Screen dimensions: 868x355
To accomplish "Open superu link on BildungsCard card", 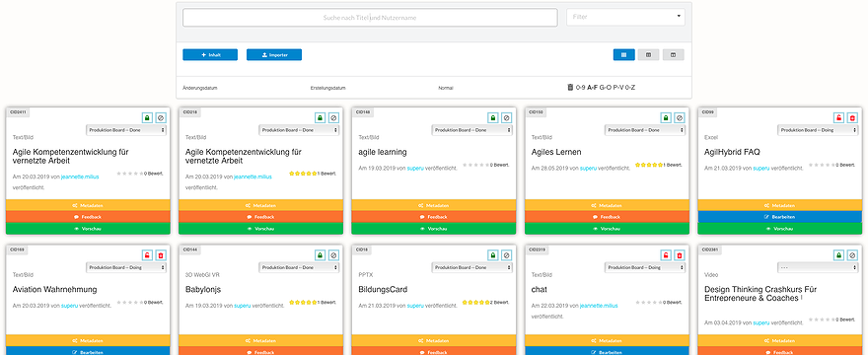I will click(x=415, y=306).
